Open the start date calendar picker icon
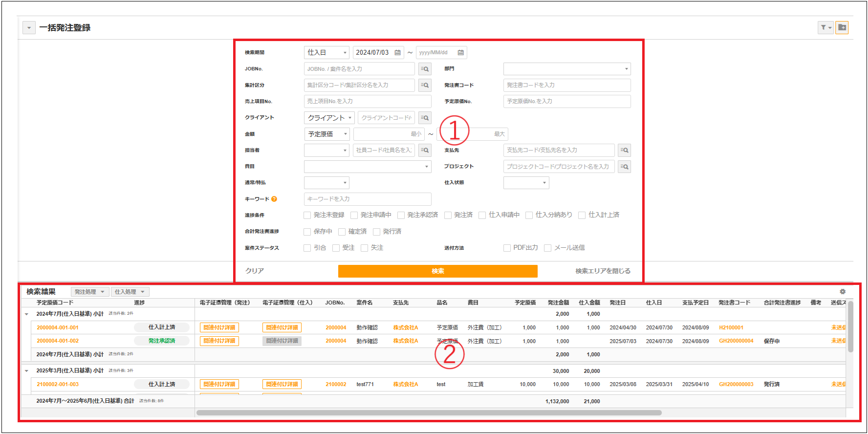Screen dimensions: 868x434 pos(398,52)
